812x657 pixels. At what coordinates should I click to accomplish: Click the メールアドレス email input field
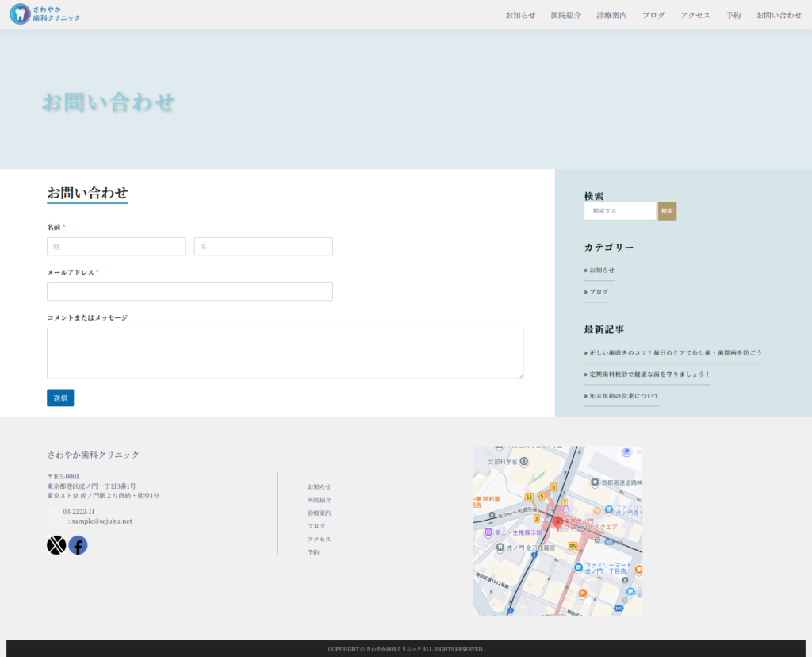[x=190, y=292]
